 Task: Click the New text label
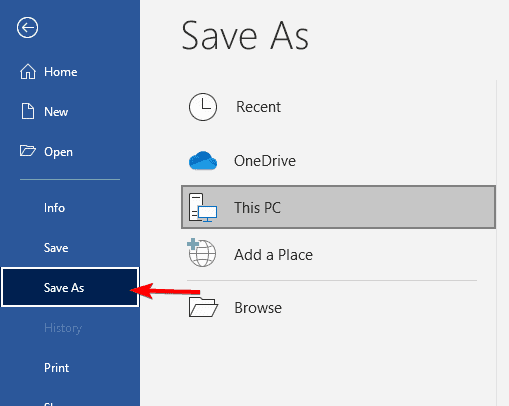point(56,112)
